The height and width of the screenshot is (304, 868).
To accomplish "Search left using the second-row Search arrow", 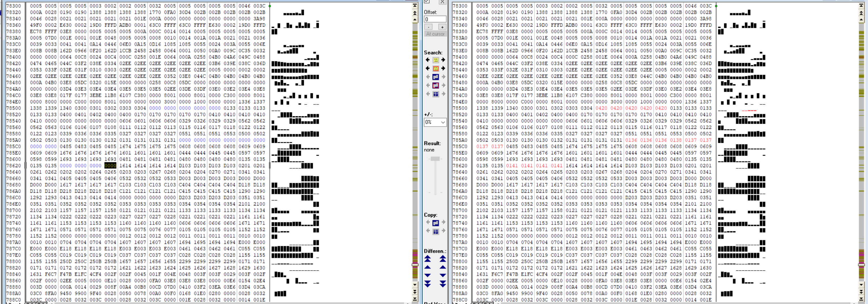I will click(x=427, y=68).
